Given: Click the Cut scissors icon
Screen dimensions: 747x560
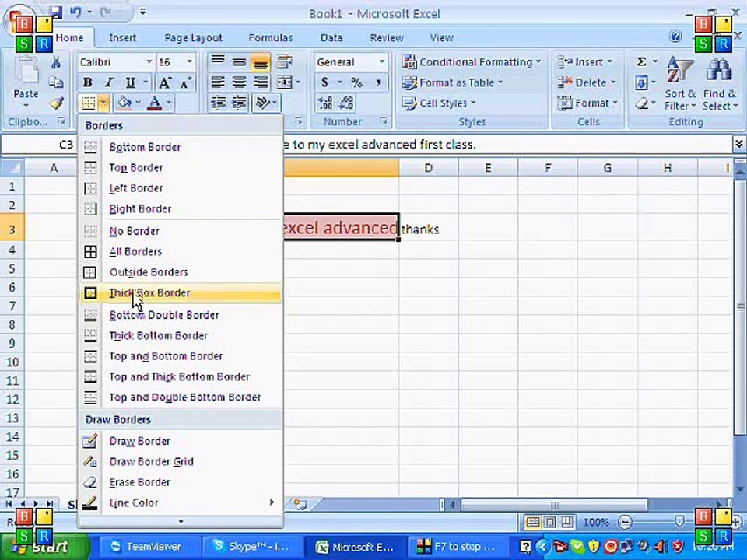Looking at the screenshot, I should (x=56, y=62).
